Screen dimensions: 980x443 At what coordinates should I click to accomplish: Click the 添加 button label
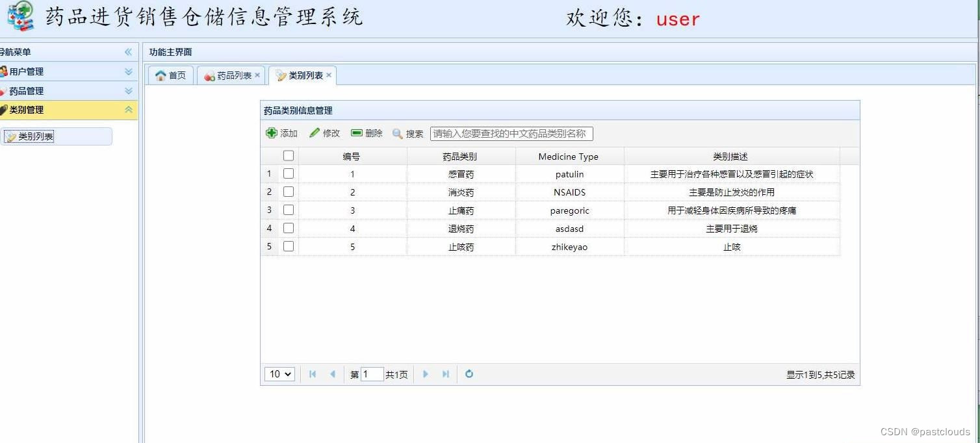coord(289,133)
